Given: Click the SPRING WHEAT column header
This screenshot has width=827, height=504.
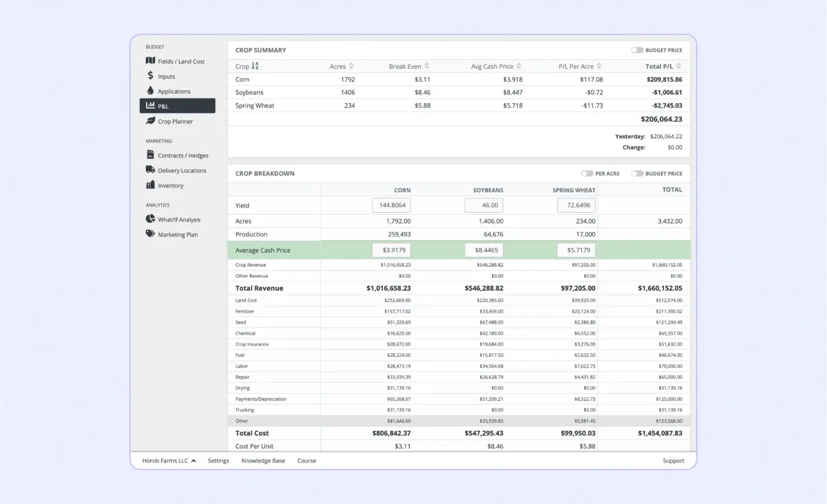Looking at the screenshot, I should coord(574,190).
